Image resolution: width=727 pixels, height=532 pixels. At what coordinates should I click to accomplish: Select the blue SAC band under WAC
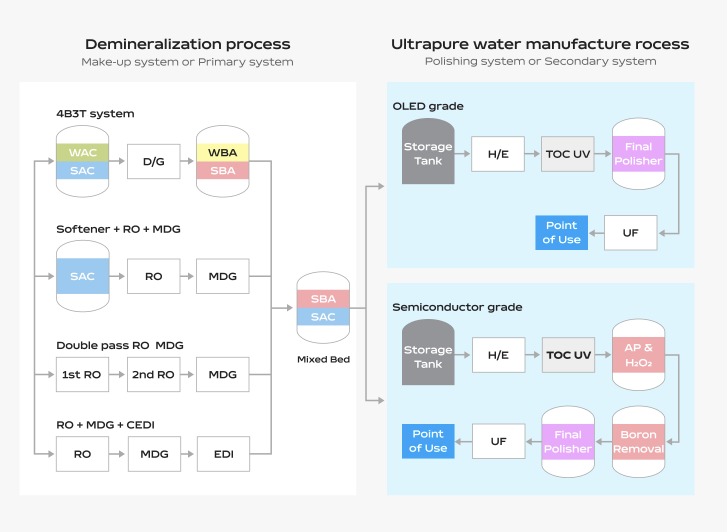click(x=83, y=170)
